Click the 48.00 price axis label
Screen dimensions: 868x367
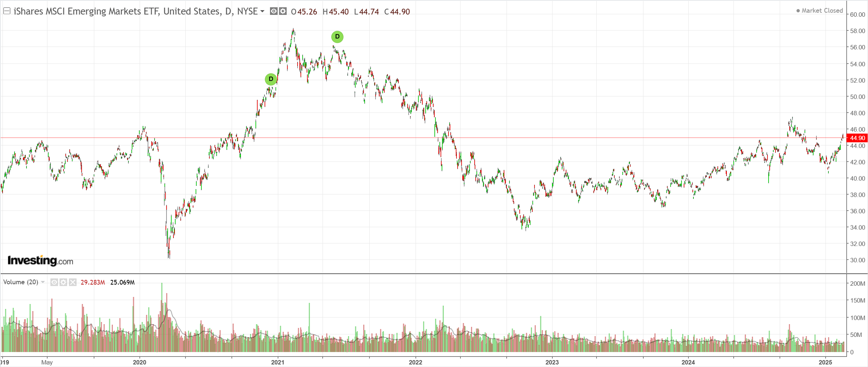tap(857, 113)
